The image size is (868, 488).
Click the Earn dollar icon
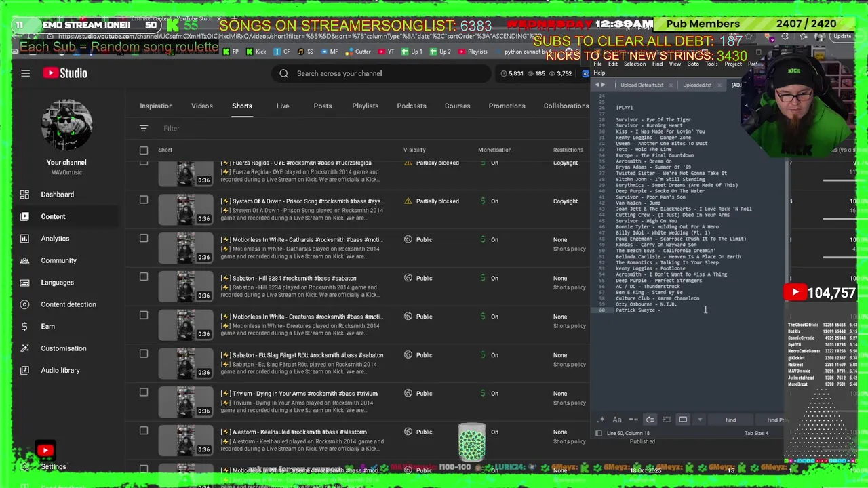pos(24,326)
